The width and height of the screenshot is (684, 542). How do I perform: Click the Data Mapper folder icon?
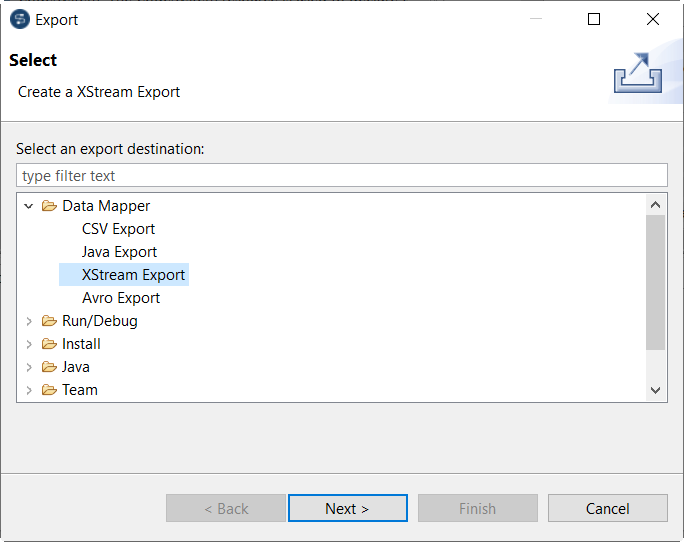49,206
